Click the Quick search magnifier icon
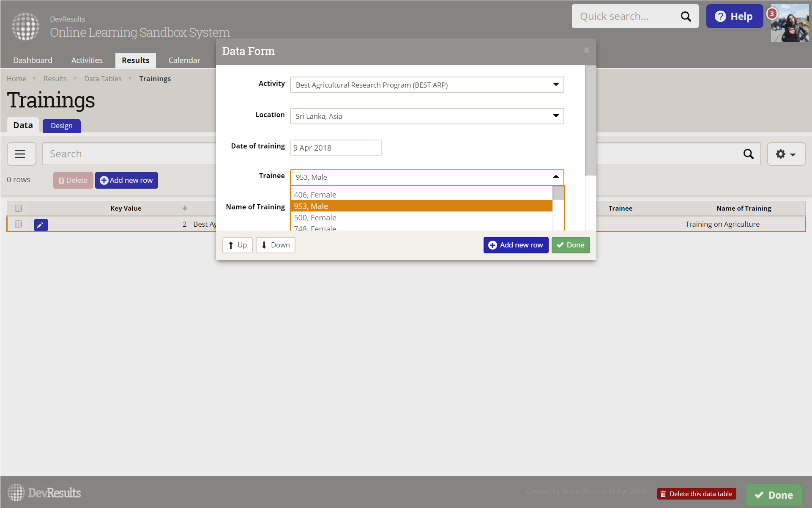Viewport: 812px width, 508px height. point(686,16)
